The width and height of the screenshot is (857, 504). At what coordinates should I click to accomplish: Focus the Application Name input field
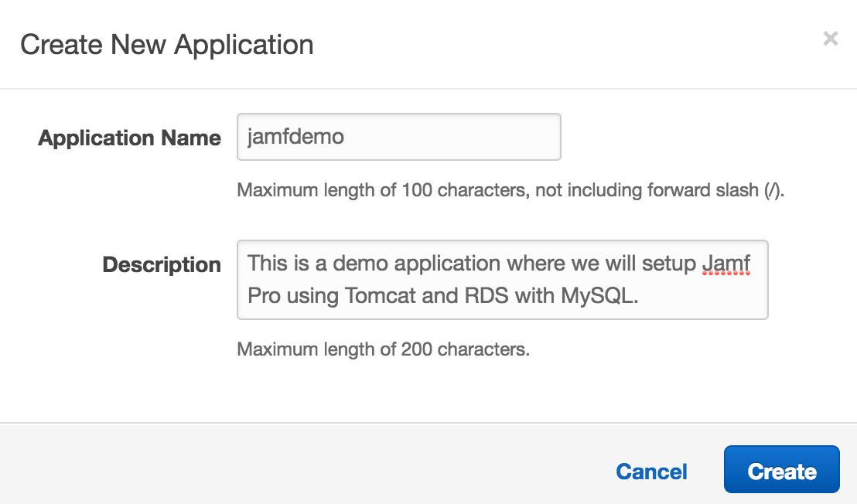pos(399,137)
